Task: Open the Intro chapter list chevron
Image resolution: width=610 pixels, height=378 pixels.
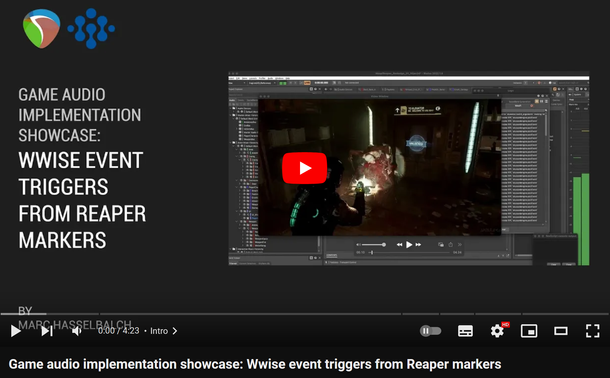Action: [175, 331]
